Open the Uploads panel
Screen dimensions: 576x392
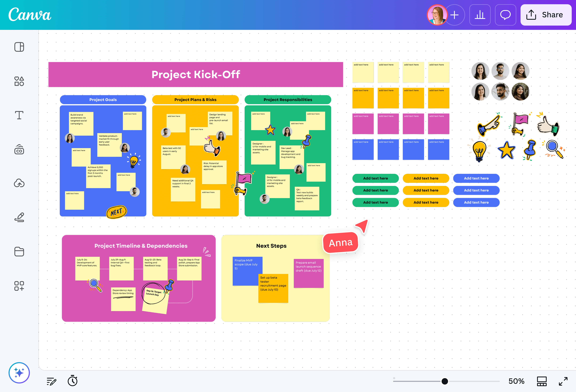[19, 183]
